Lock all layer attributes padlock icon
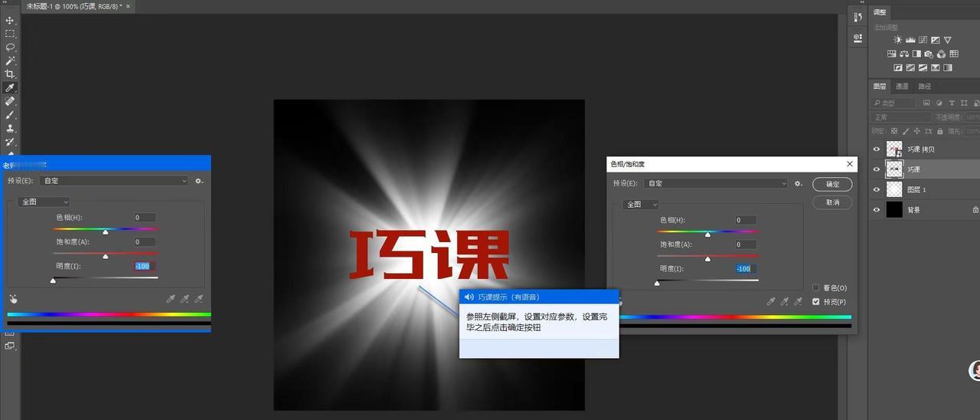Image resolution: width=980 pixels, height=420 pixels. coord(939,131)
